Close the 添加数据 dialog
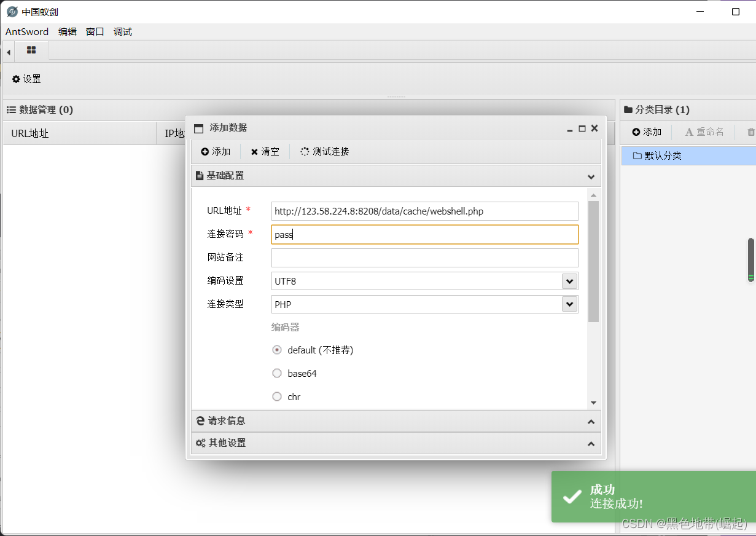Viewport: 756px width, 536px height. (x=594, y=128)
